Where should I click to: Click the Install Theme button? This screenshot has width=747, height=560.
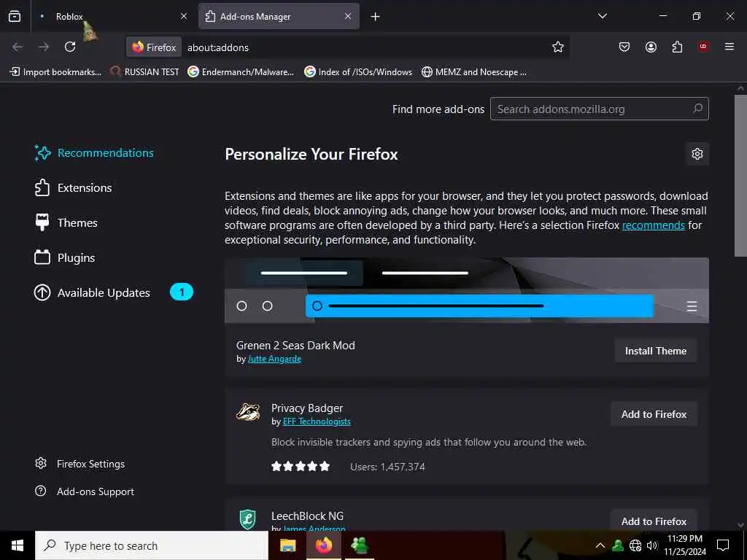click(x=656, y=351)
